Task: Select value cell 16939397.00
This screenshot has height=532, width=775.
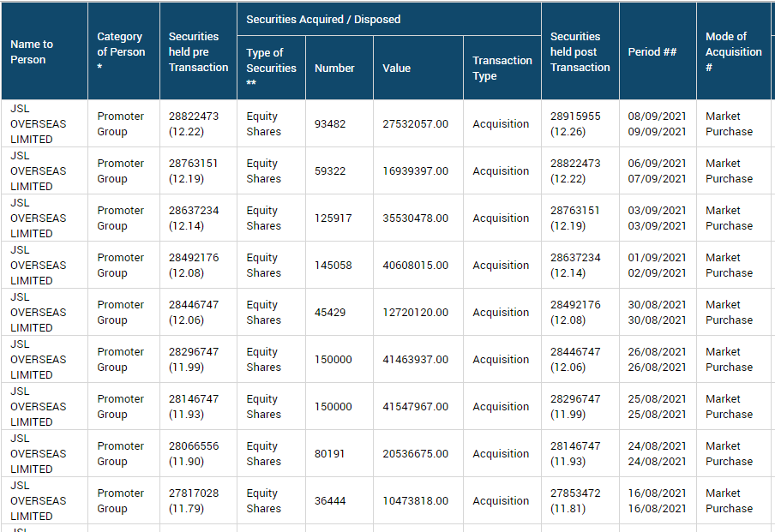Action: pyautogui.click(x=418, y=171)
